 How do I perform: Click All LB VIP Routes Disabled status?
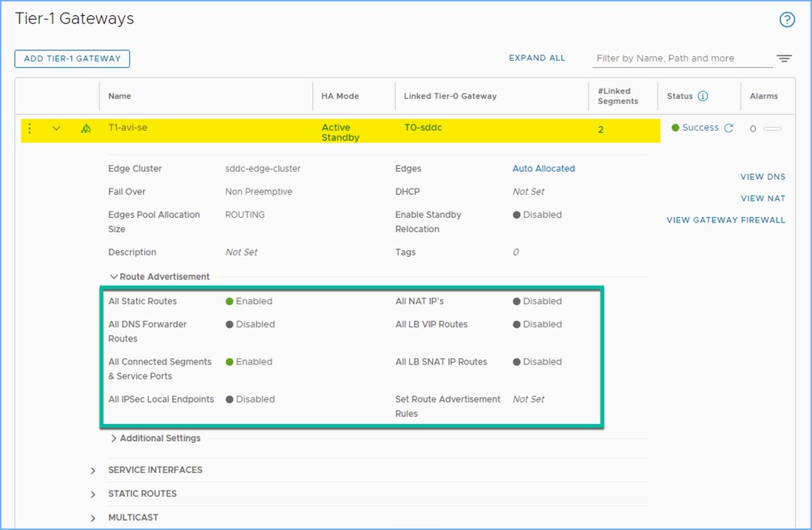537,324
